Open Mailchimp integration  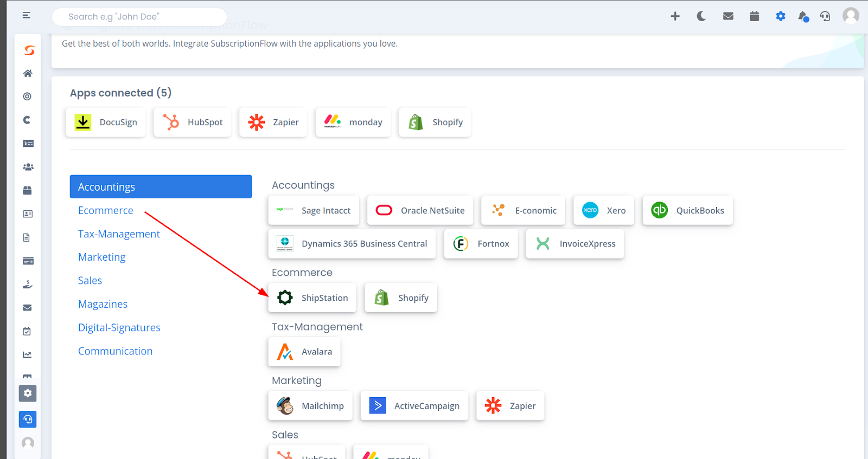coord(310,406)
